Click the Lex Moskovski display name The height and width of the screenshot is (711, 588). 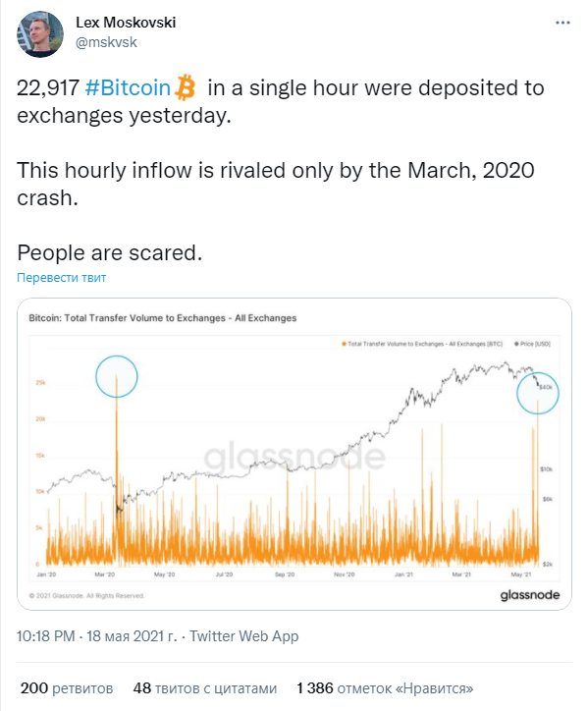[126, 23]
